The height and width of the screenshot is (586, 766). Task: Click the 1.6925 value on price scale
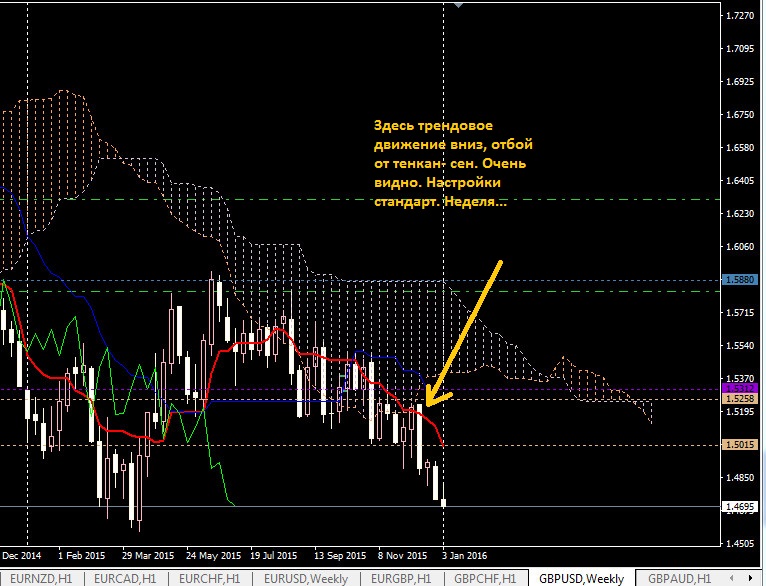740,82
